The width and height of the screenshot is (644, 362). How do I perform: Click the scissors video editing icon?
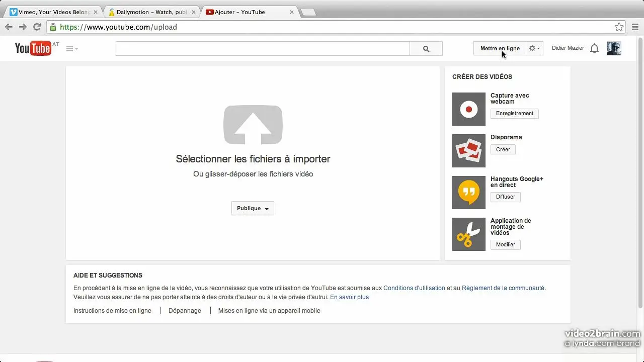(x=468, y=234)
